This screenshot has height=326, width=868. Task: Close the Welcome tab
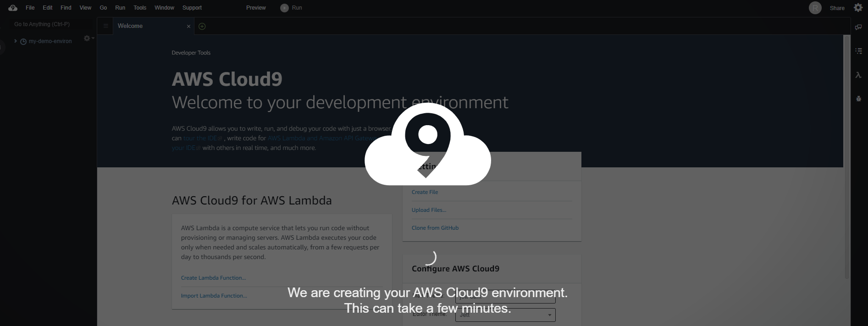click(188, 27)
